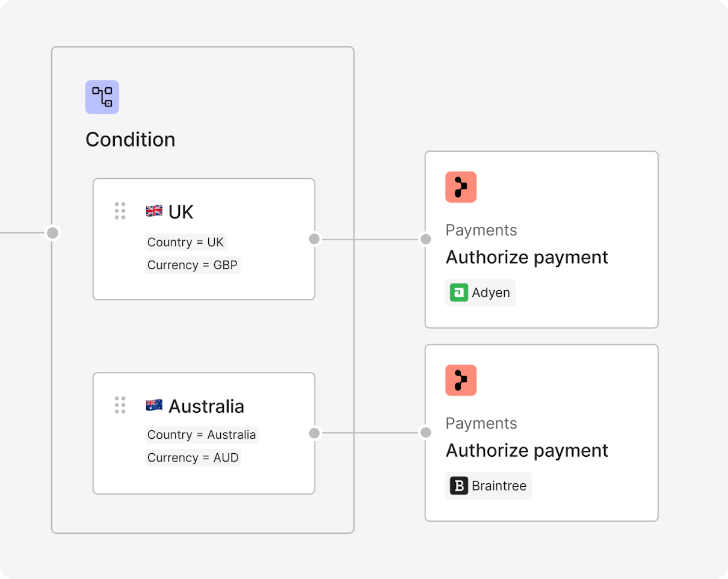Click the purple Condition flow icon
Screen dimensions: 728x579
click(x=102, y=97)
